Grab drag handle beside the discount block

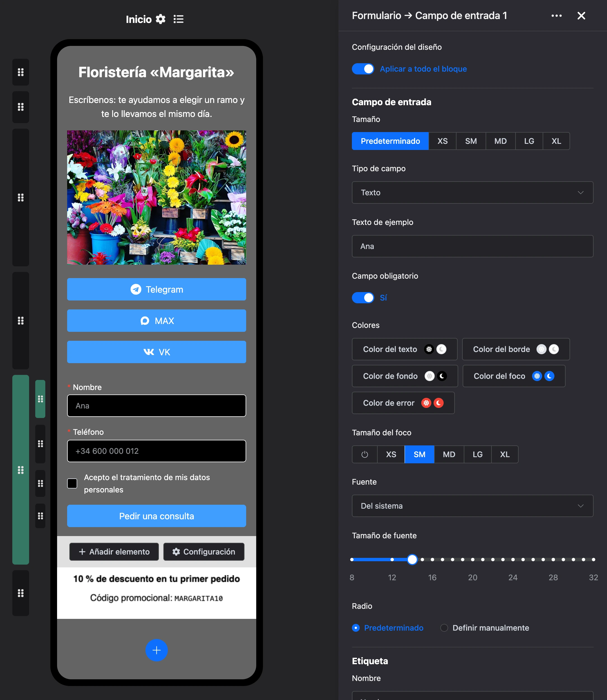point(21,593)
